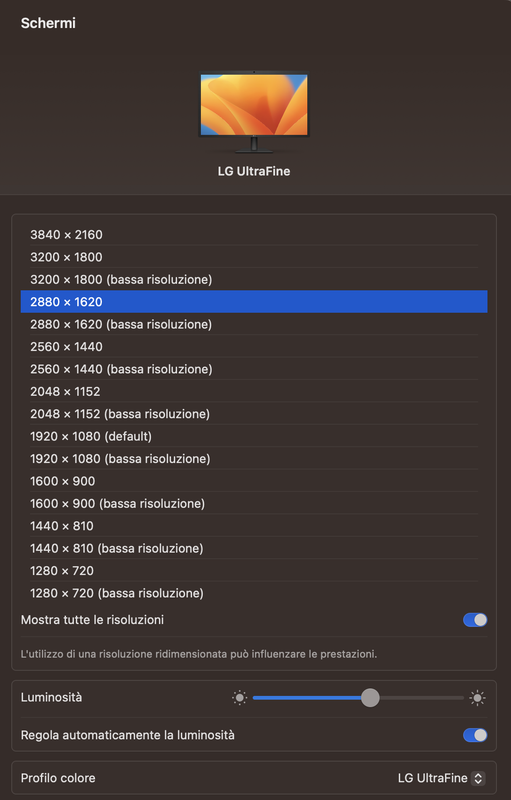Pick 1440 × 810 without bassa risoluzione

coord(254,526)
